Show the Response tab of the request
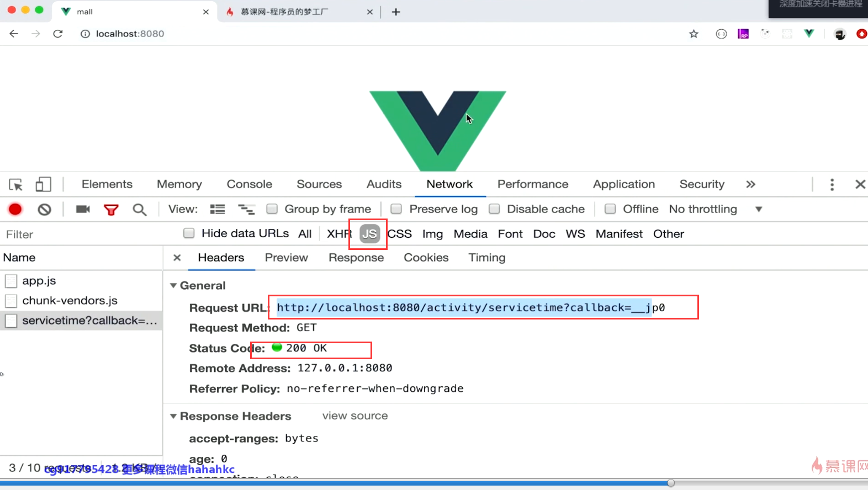 pyautogui.click(x=356, y=258)
